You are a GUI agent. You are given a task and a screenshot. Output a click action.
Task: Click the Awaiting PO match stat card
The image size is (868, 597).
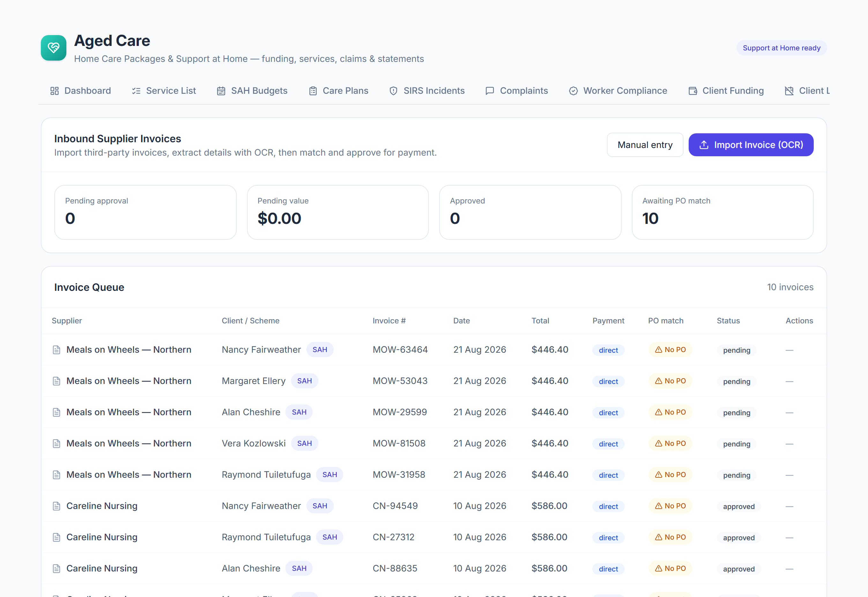(x=723, y=212)
